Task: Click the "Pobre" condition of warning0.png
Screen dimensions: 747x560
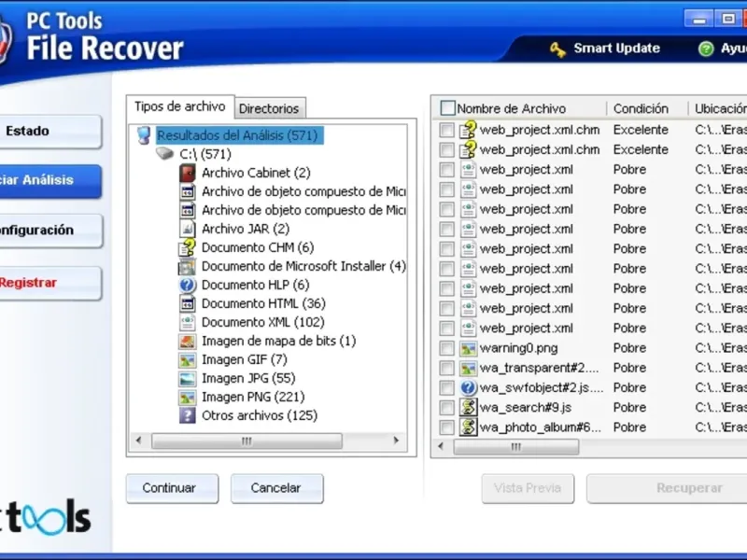Action: tap(629, 348)
